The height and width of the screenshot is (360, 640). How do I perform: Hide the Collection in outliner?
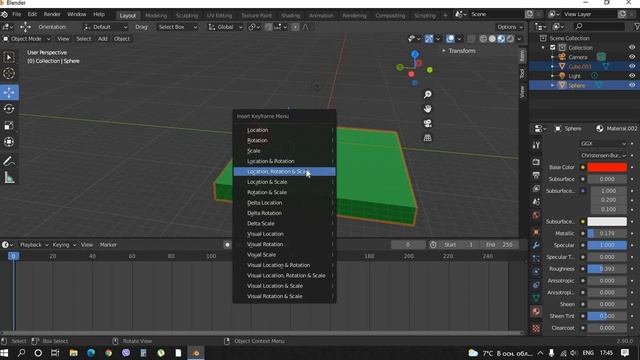[632, 47]
